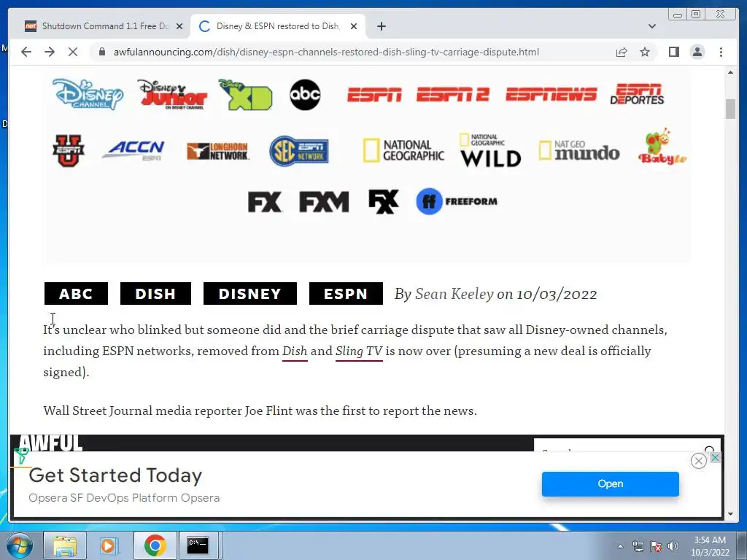
Task: Click the address bar URL field
Action: point(326,52)
